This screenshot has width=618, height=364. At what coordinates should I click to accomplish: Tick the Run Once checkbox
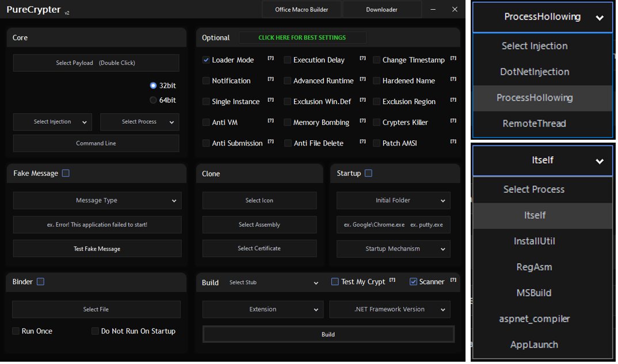click(x=16, y=331)
